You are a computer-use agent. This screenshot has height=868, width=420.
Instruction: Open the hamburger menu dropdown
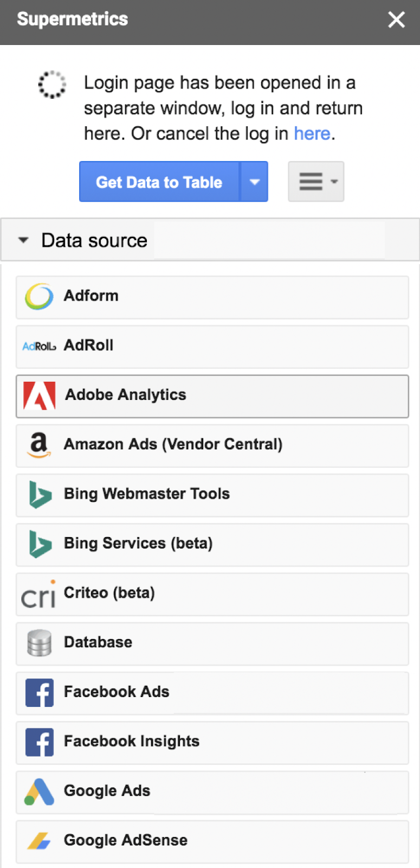316,182
